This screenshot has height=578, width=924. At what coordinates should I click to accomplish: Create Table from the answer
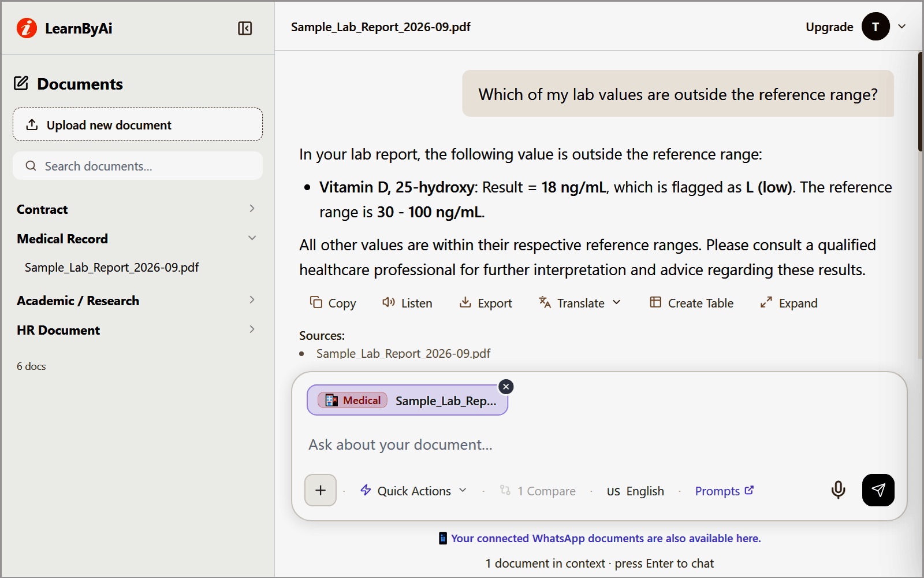(x=692, y=303)
